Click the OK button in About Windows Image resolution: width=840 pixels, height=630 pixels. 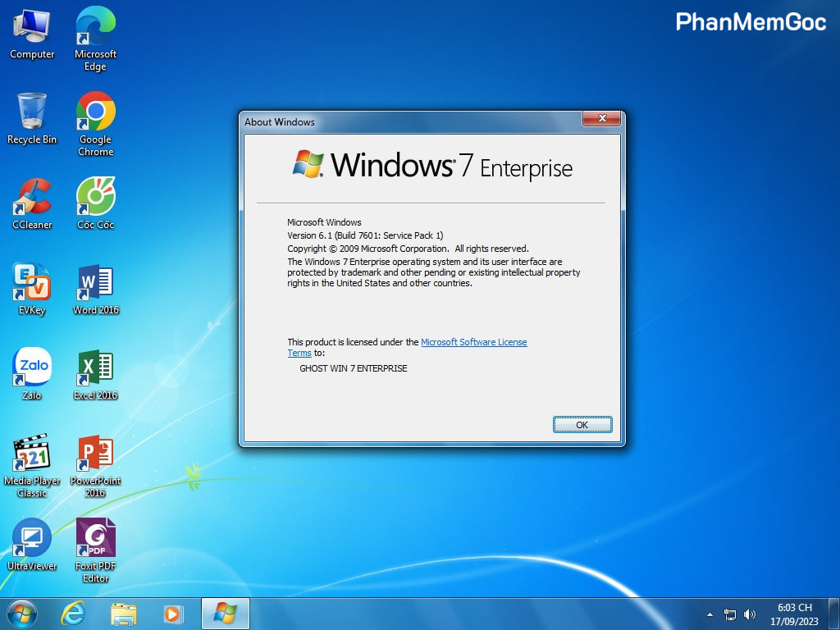(582, 425)
